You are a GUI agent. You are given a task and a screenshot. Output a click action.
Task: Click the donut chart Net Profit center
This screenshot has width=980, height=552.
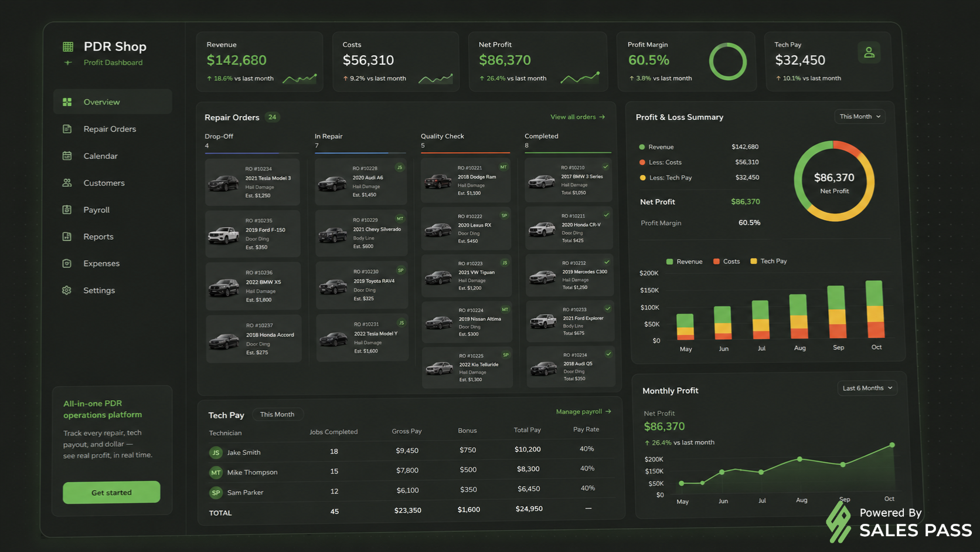coord(834,182)
